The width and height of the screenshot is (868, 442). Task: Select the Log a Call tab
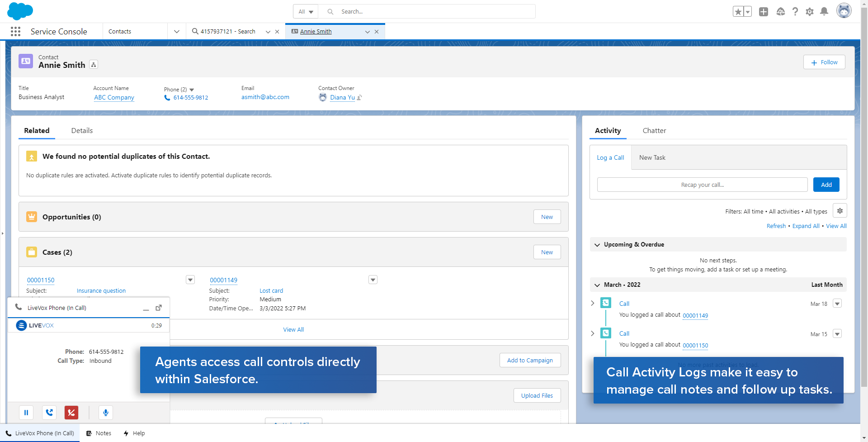(x=610, y=157)
